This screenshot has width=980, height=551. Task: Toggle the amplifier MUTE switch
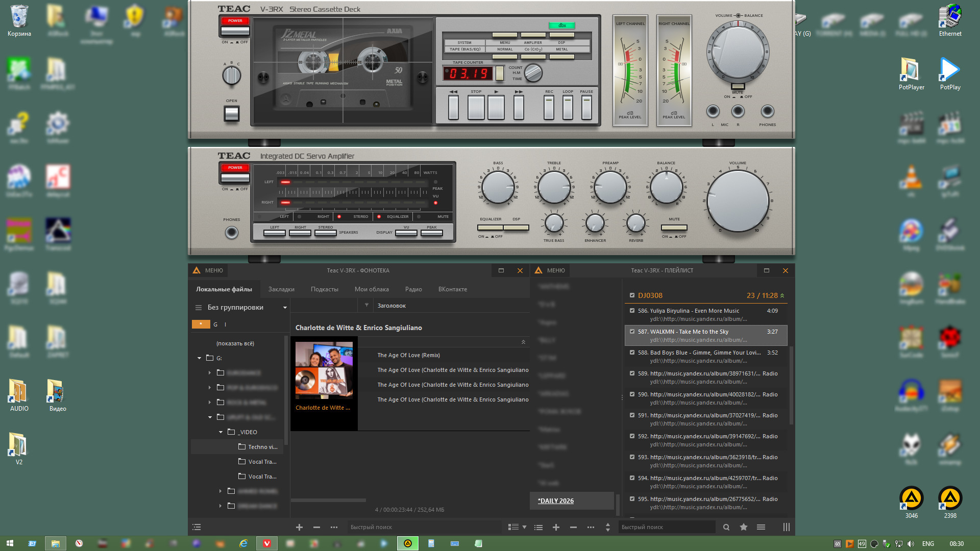point(674,228)
